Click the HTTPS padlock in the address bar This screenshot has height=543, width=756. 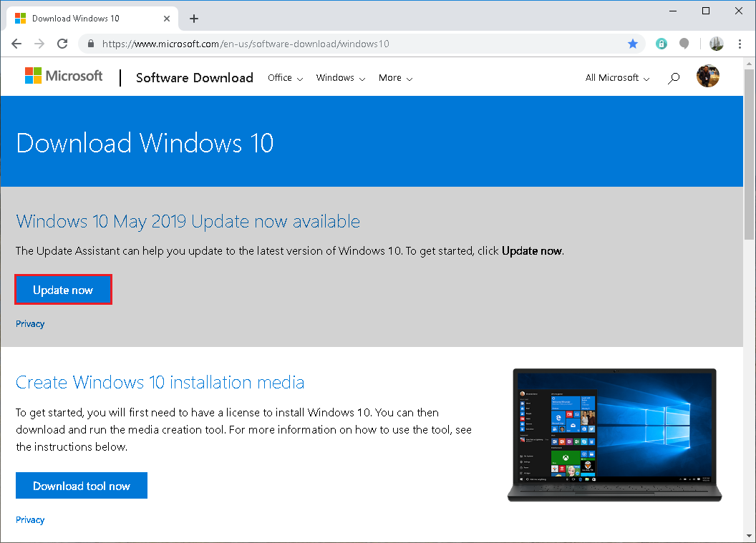tap(90, 44)
